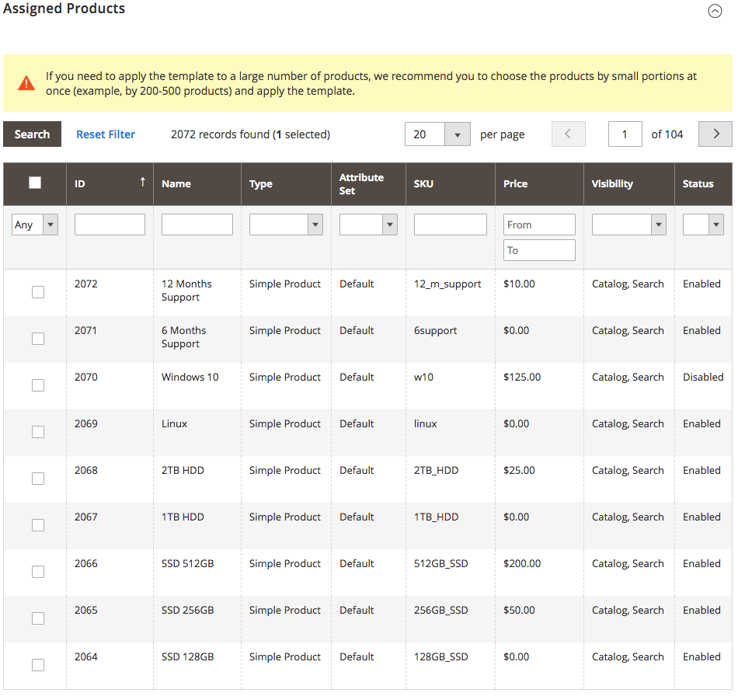Sort by the ID column header

point(110,184)
